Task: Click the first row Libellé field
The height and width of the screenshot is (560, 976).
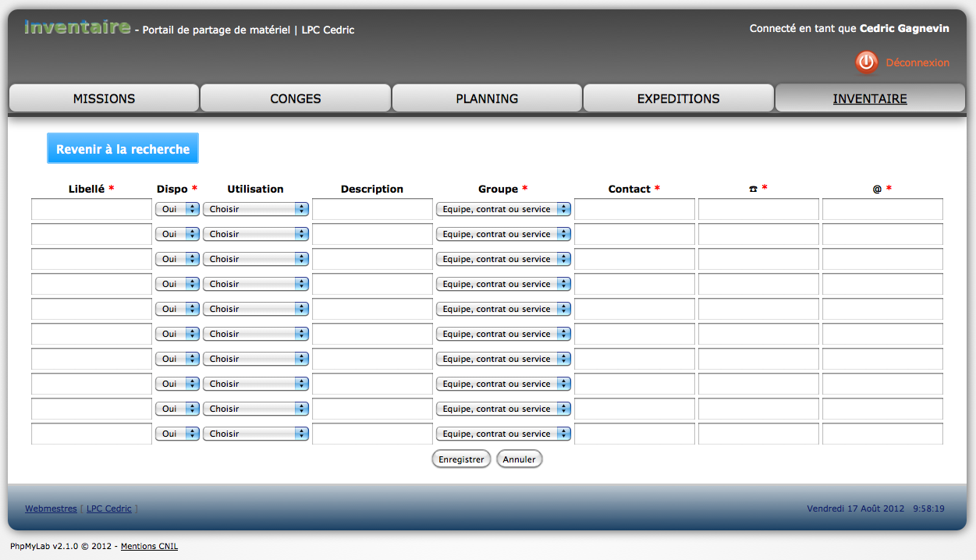Action: 91,209
